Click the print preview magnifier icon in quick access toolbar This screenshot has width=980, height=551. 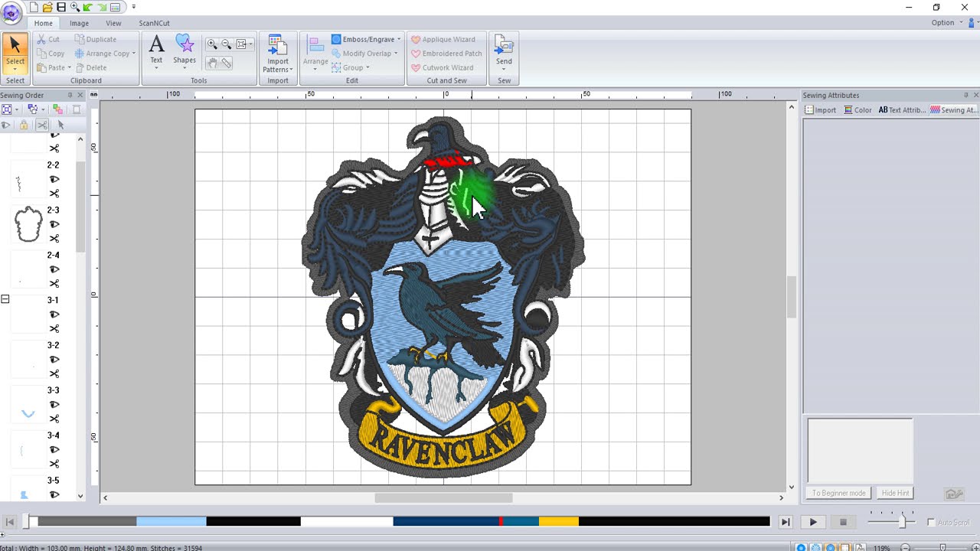click(x=74, y=7)
